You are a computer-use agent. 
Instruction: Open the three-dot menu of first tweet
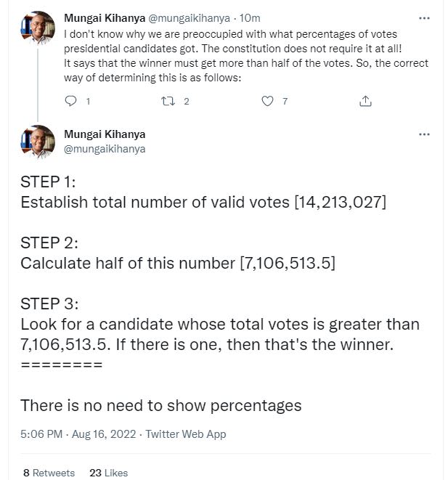424,18
